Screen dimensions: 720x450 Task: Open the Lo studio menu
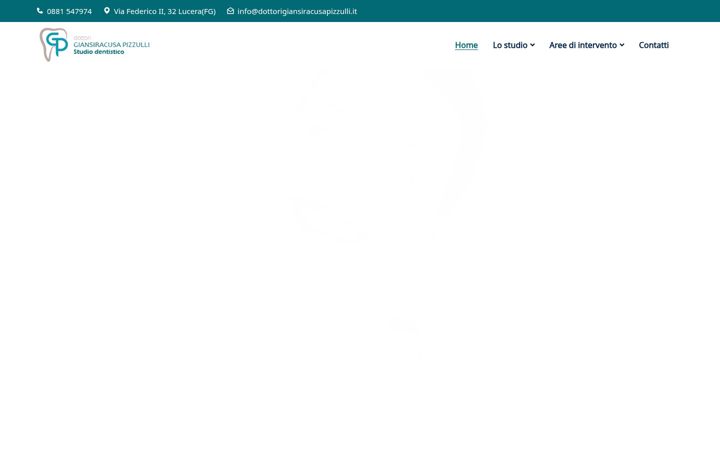[x=510, y=45]
